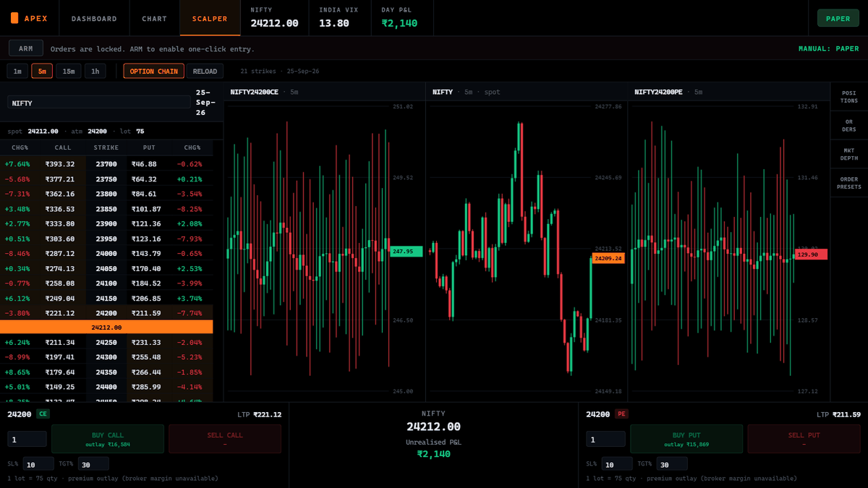This screenshot has height=488, width=868.
Task: Click the red PE badge
Action: point(621,414)
